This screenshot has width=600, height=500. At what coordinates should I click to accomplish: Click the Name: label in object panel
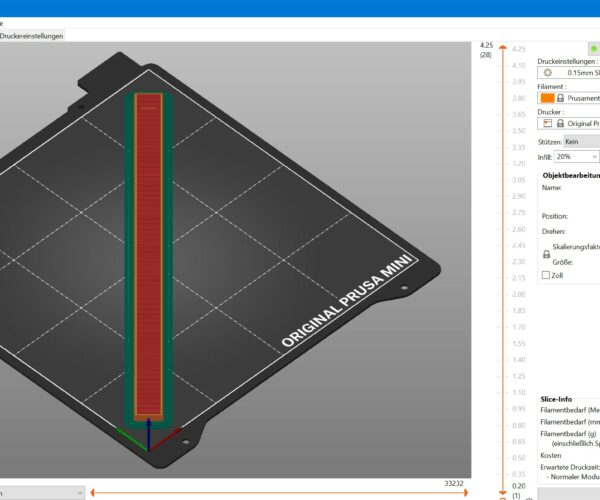point(551,187)
